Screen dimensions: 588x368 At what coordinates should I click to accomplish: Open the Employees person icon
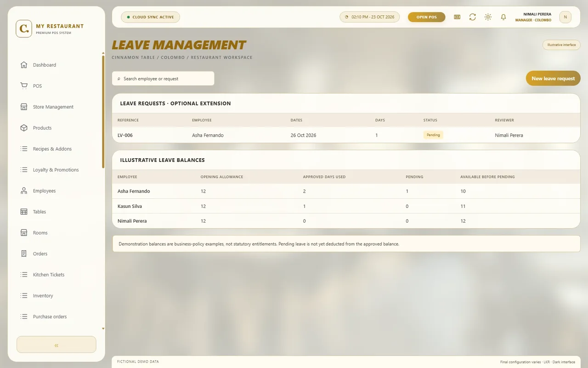coord(24,191)
